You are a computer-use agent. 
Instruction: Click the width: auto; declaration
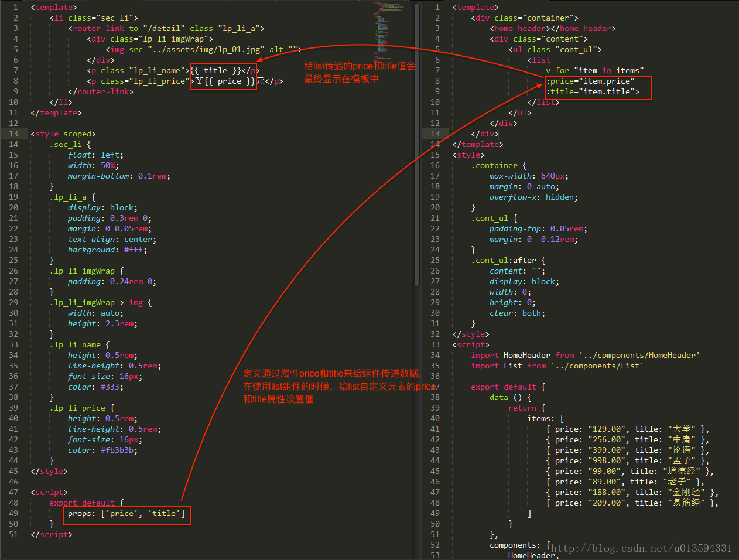95,313
